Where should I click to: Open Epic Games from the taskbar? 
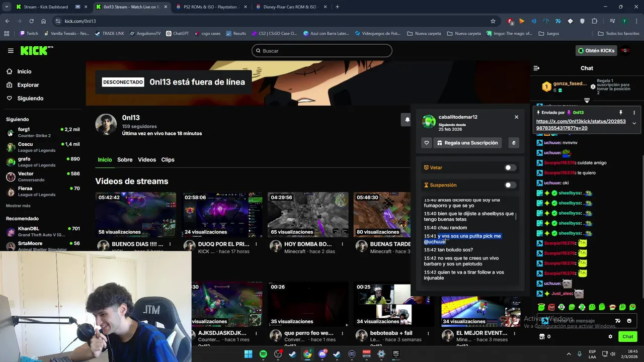click(x=396, y=354)
